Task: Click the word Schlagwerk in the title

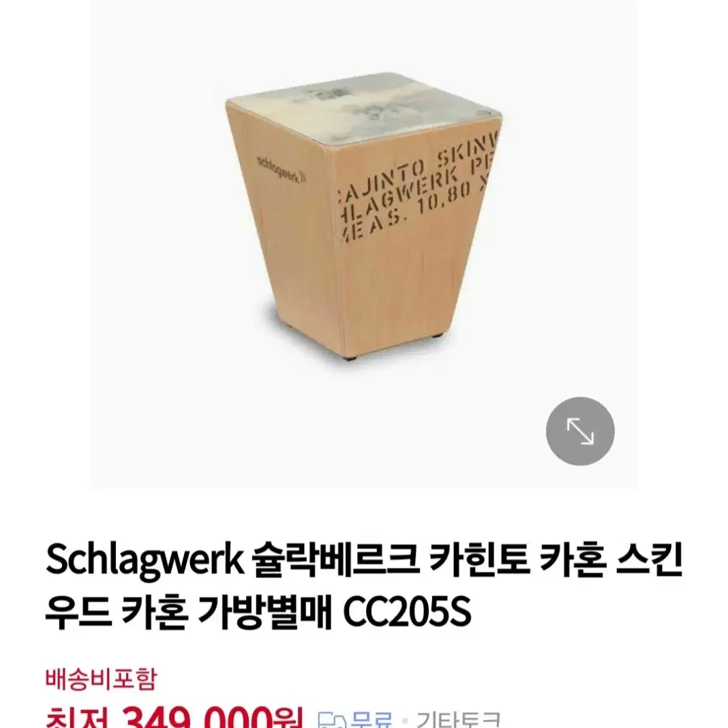Action: click(145, 561)
